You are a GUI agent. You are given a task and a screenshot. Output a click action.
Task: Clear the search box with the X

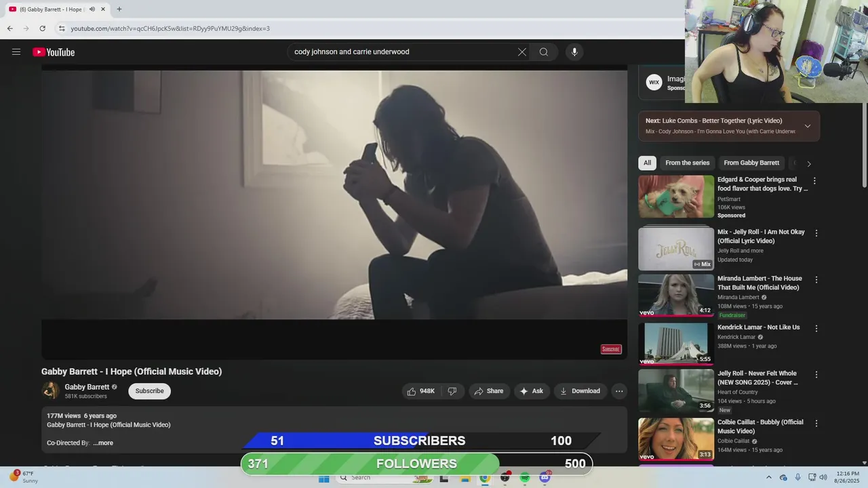point(522,52)
